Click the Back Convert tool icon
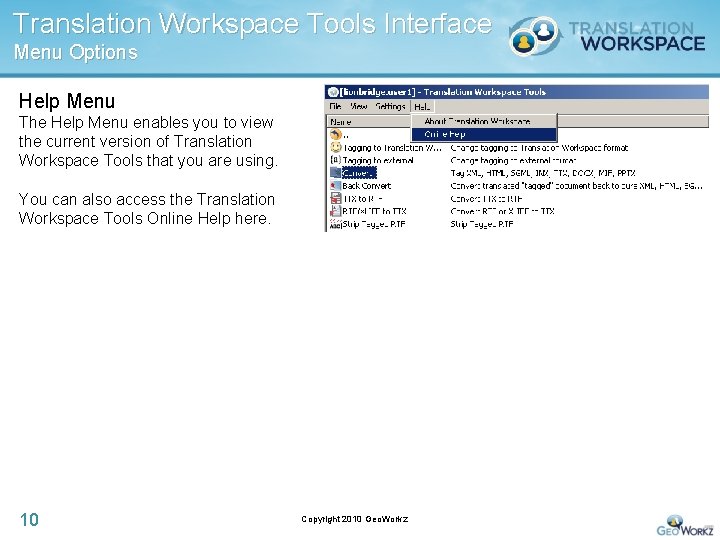720x540 pixels. pos(336,186)
